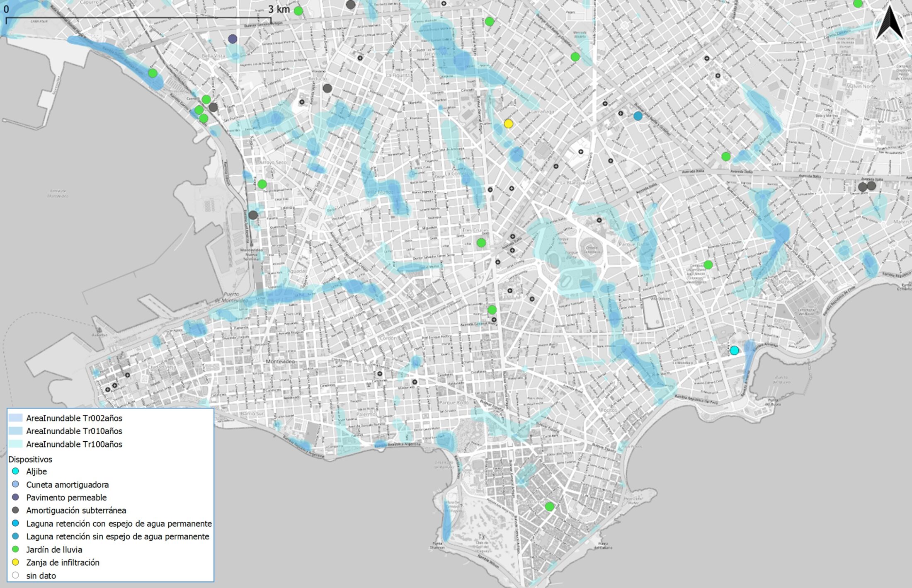Click the 'Jacinto Vera' neighborhood label
912x588 pixels.
pyautogui.click(x=437, y=54)
